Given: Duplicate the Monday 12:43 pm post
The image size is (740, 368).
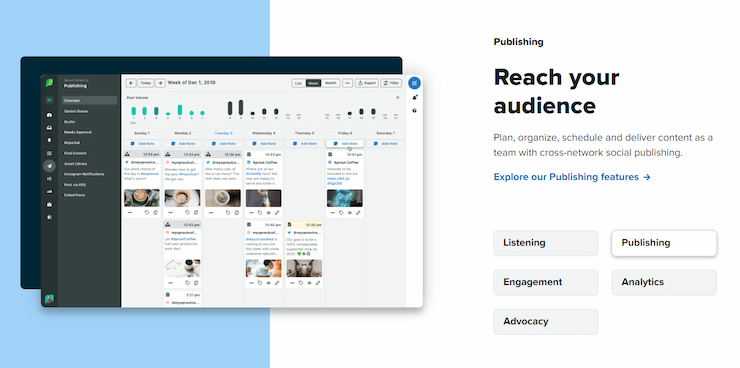Looking at the screenshot, I should pos(196,283).
